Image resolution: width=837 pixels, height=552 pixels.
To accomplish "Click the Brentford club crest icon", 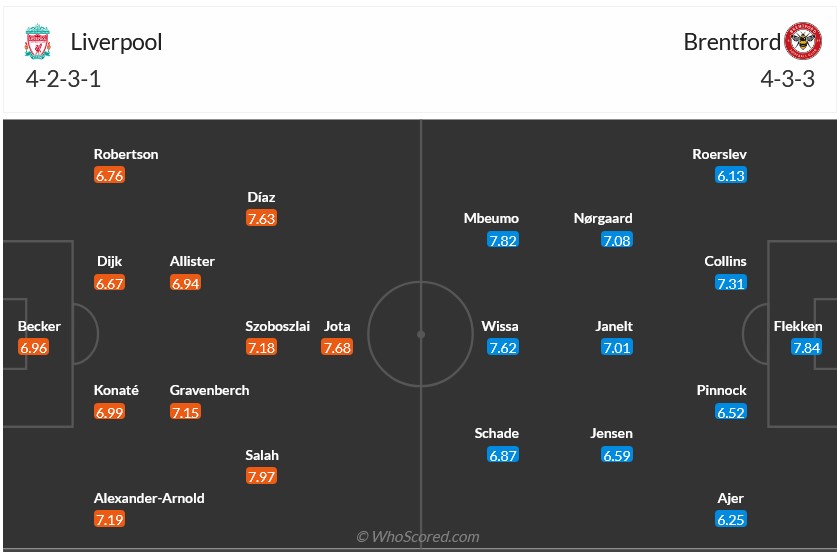I will coord(803,42).
